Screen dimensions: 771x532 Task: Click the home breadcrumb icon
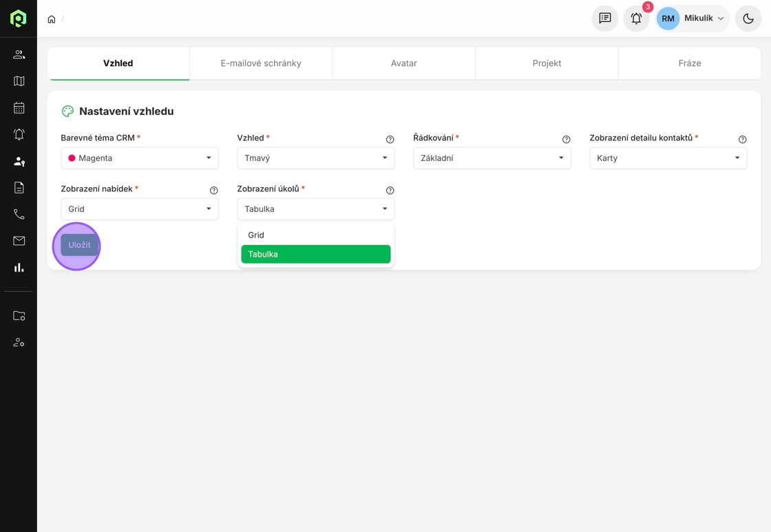point(52,19)
